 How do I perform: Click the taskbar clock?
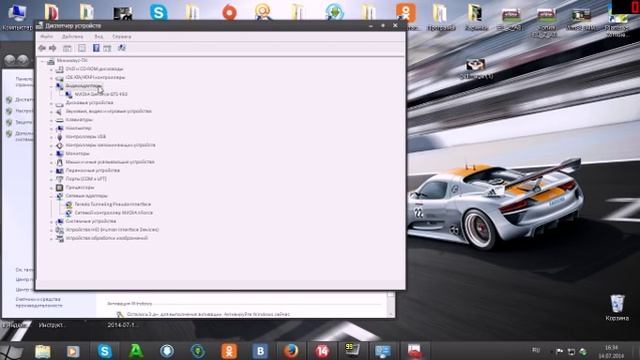point(611,351)
